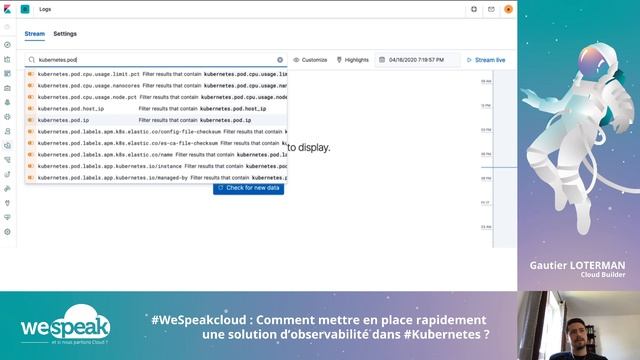The image size is (640, 360).
Task: Open Management gear icon in sidebar
Action: point(7,232)
